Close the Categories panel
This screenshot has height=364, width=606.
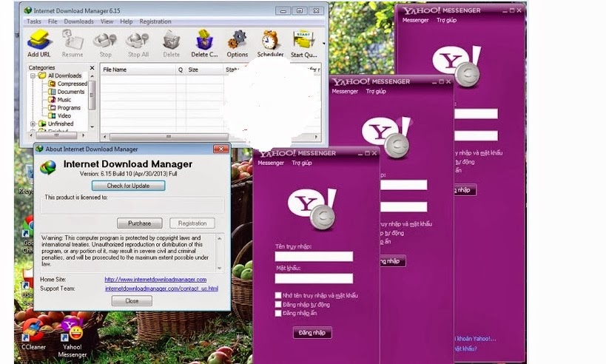(92, 67)
